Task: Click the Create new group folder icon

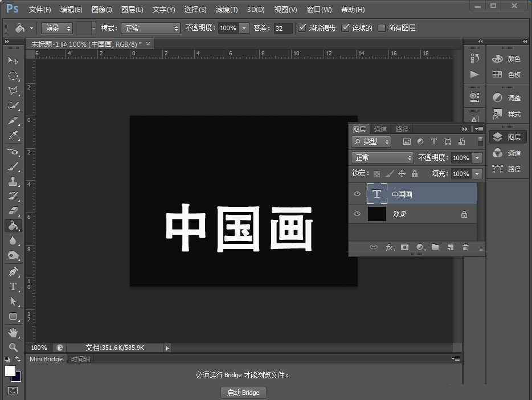Action: 435,247
